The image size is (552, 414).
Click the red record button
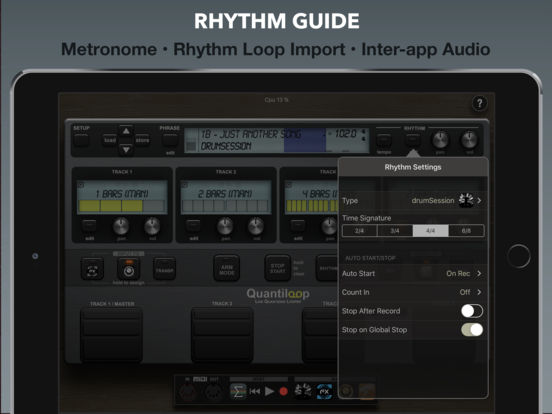(x=283, y=391)
